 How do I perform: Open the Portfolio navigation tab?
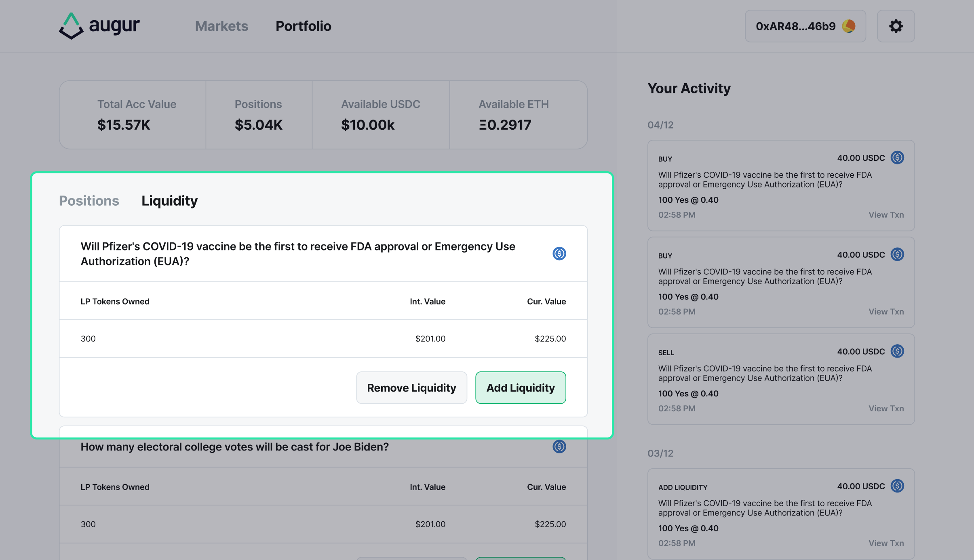[303, 26]
